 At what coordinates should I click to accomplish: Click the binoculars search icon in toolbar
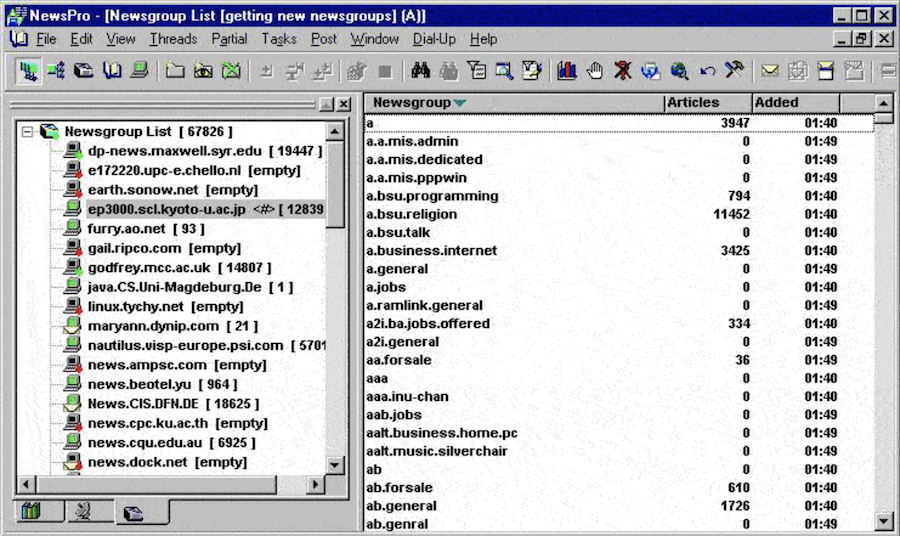tap(420, 71)
